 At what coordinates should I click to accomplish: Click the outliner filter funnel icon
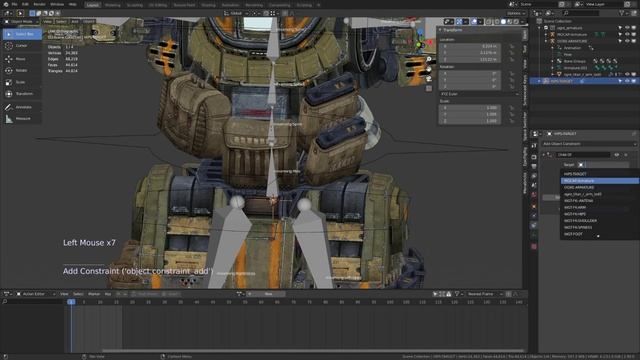pyautogui.click(x=622, y=13)
